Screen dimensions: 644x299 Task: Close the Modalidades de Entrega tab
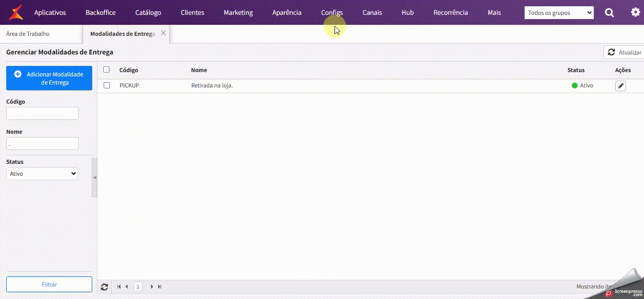pos(163,33)
